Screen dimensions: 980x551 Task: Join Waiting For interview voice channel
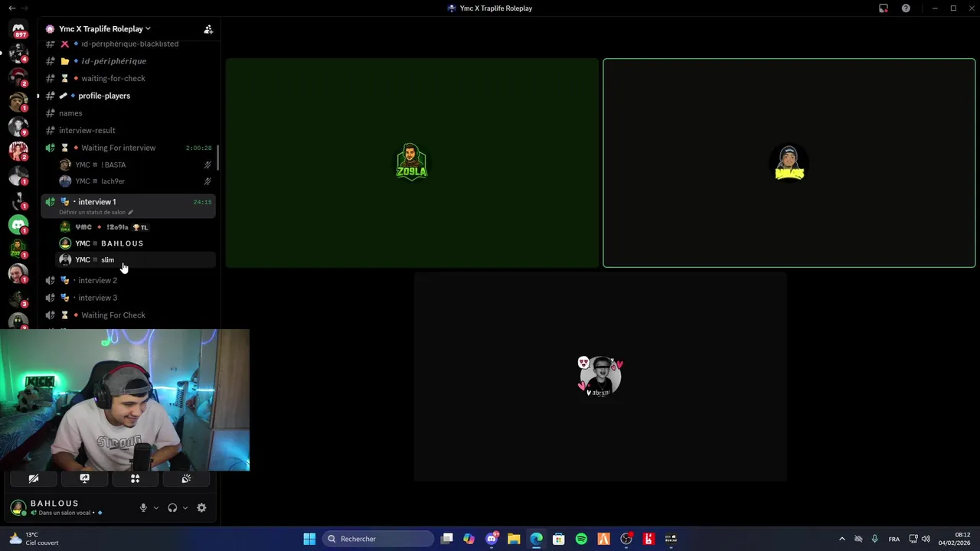click(129, 148)
